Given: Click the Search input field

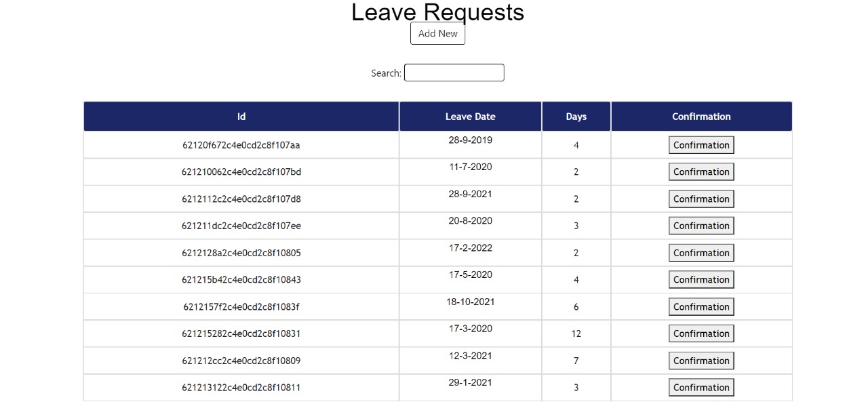Looking at the screenshot, I should [454, 73].
